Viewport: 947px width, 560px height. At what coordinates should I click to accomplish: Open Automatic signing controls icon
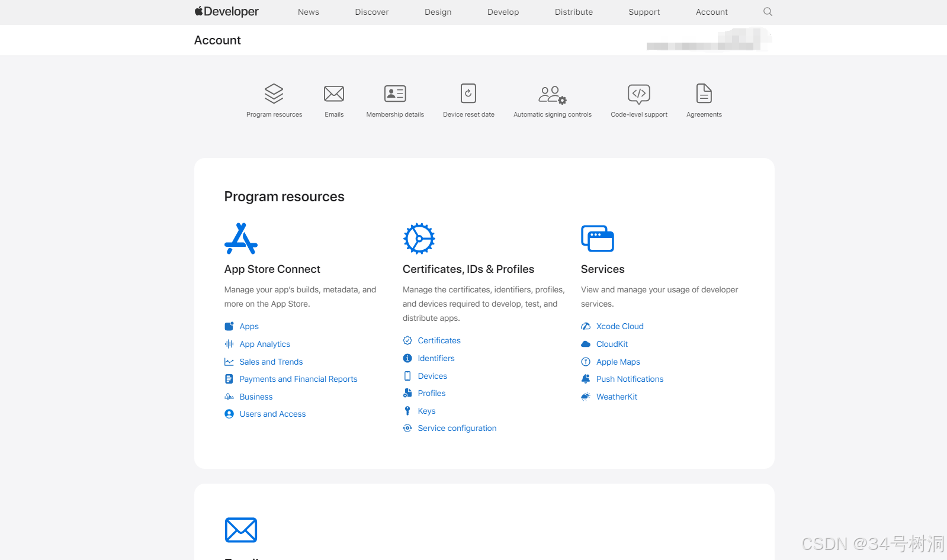pyautogui.click(x=552, y=95)
